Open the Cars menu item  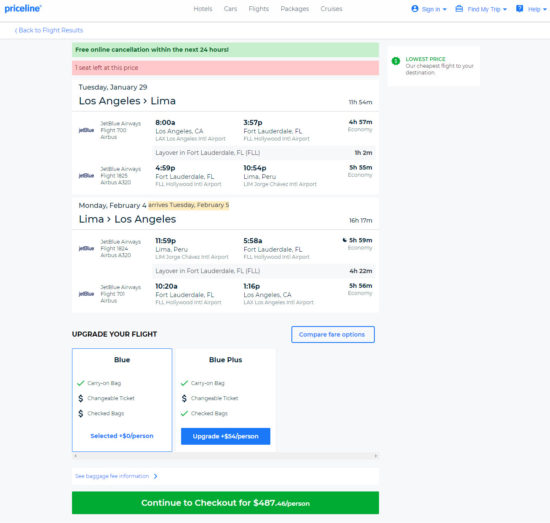click(x=230, y=9)
